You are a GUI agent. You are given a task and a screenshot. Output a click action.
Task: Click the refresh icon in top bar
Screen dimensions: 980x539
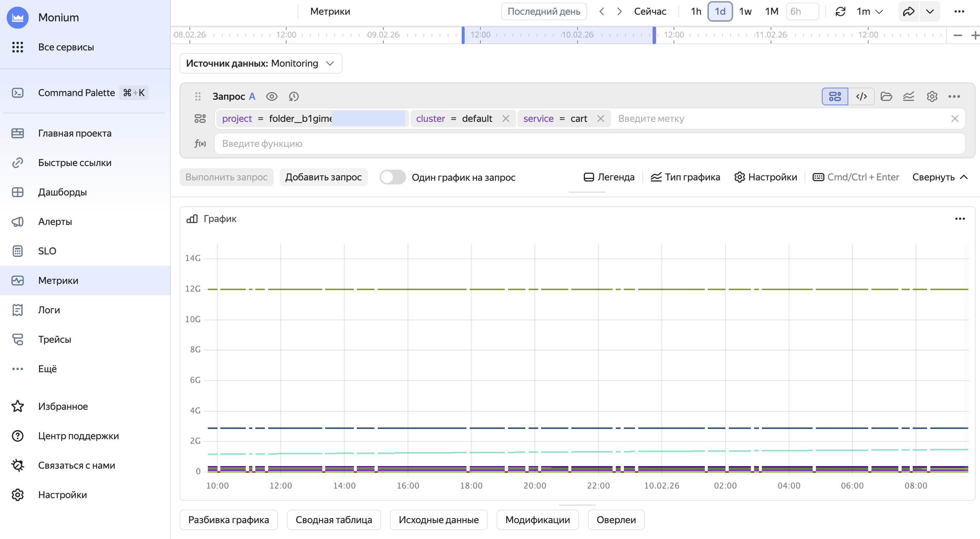click(x=840, y=11)
